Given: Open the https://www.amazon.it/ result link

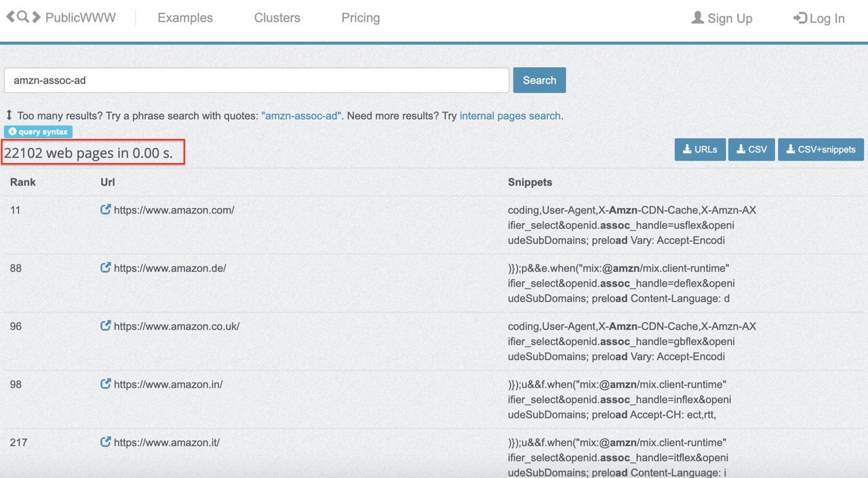Looking at the screenshot, I should point(167,443).
